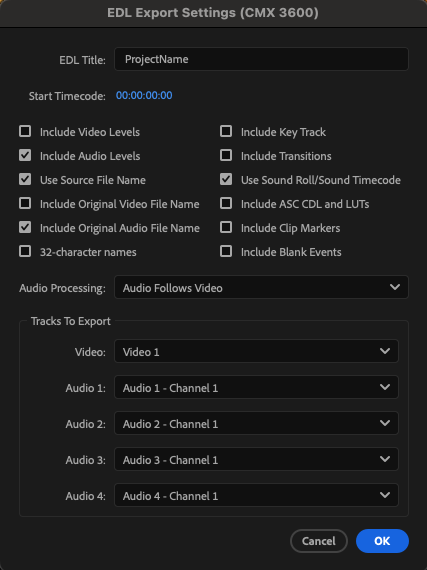Expand the Video track dropdown
This screenshot has height=570, width=427.
click(x=256, y=351)
